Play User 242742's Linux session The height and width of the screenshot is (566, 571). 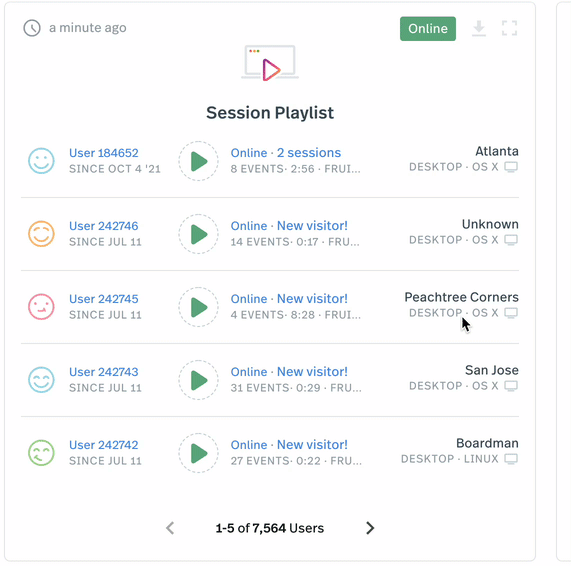(x=198, y=453)
